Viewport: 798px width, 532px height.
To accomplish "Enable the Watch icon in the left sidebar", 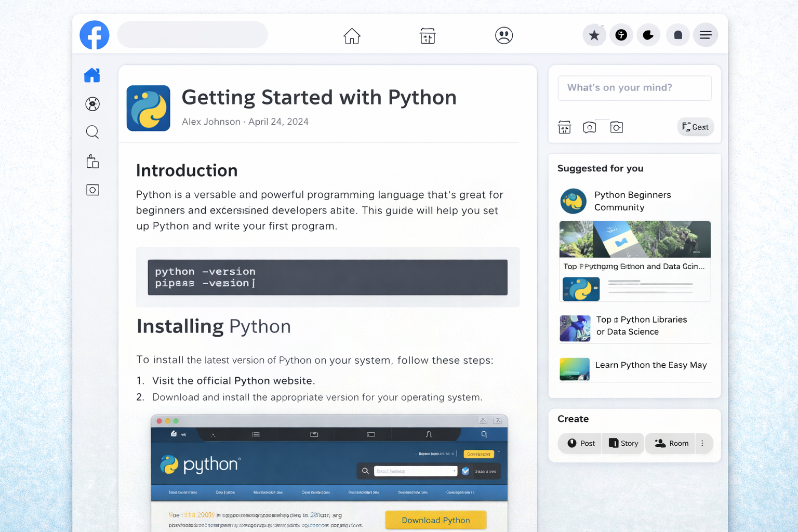I will (x=92, y=104).
